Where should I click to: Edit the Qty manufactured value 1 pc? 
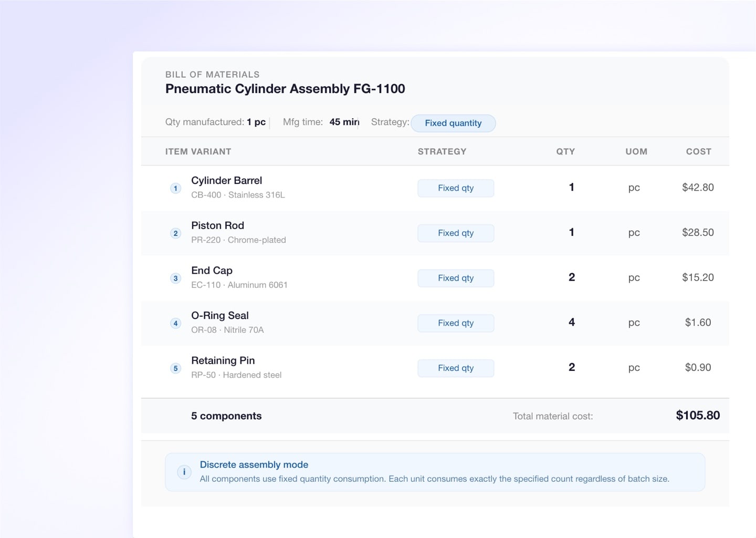[256, 122]
